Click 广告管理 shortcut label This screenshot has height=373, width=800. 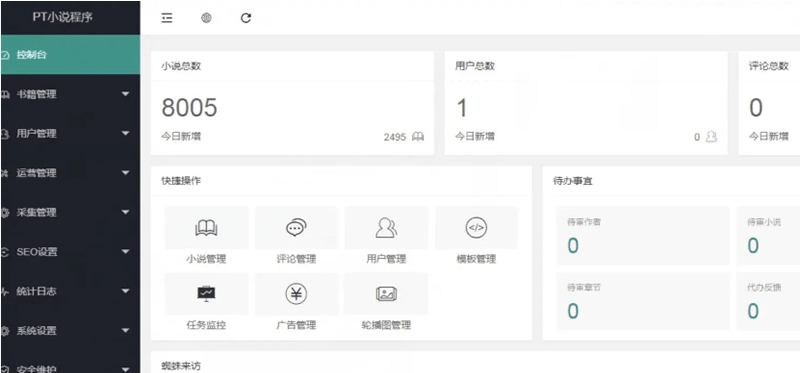click(296, 325)
